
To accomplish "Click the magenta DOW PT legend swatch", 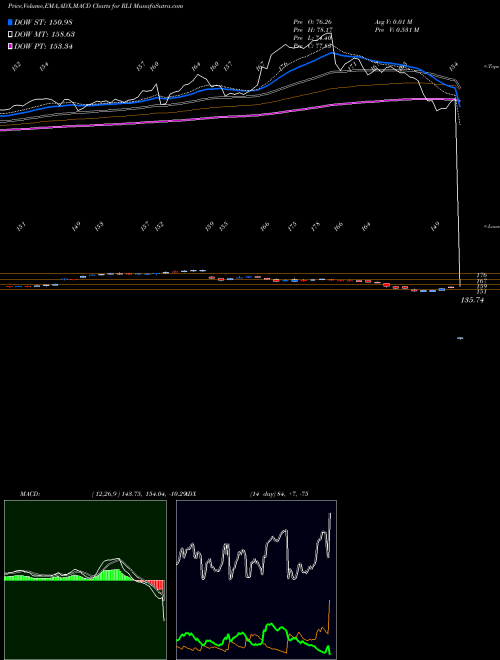I will coord(11,46).
